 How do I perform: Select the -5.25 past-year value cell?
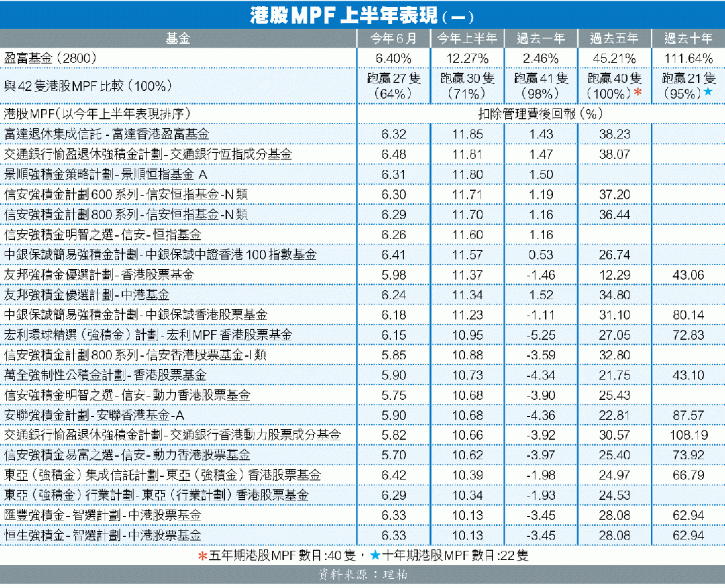point(541,335)
